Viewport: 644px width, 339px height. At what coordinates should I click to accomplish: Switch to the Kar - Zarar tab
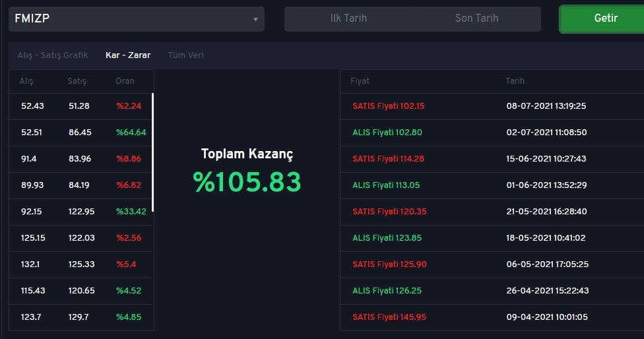[128, 55]
